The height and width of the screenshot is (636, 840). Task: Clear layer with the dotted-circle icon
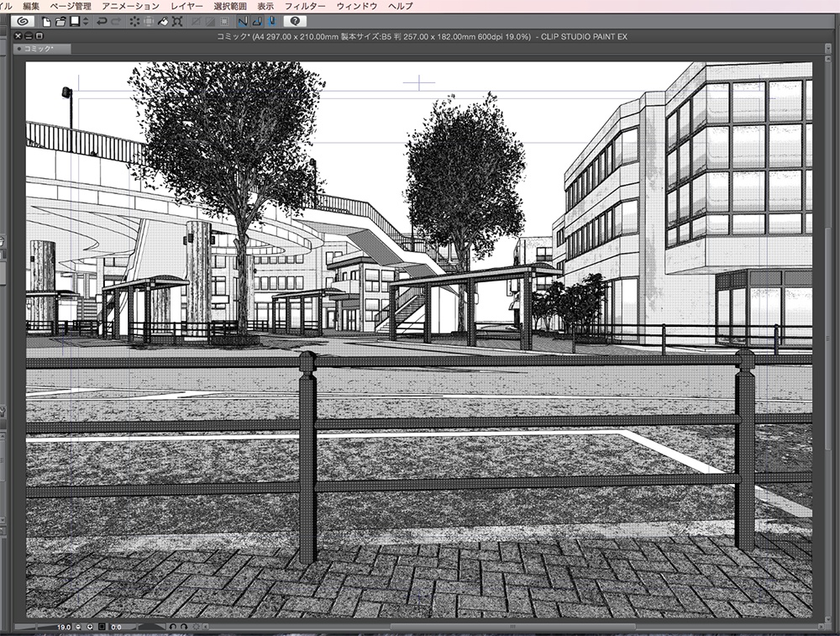point(134,22)
